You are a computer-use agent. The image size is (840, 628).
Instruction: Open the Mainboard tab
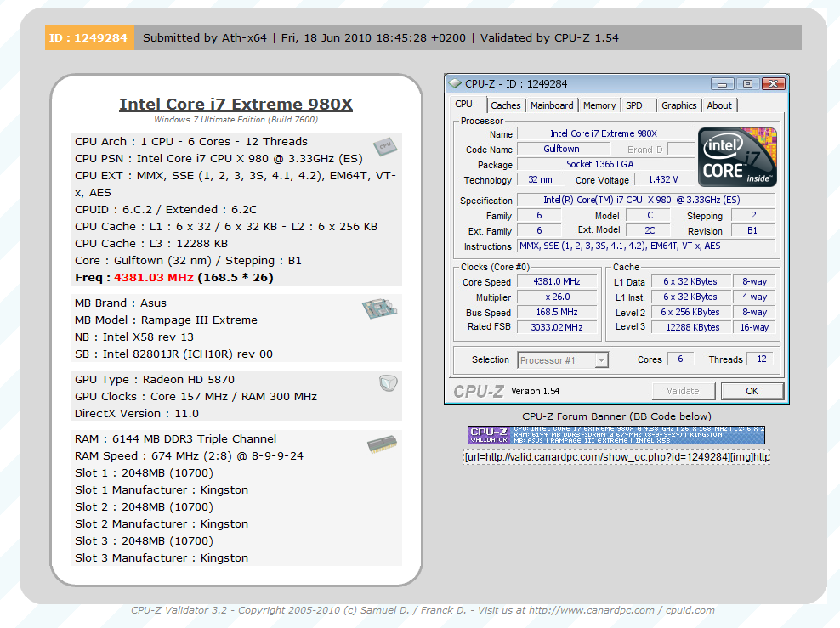pyautogui.click(x=552, y=105)
